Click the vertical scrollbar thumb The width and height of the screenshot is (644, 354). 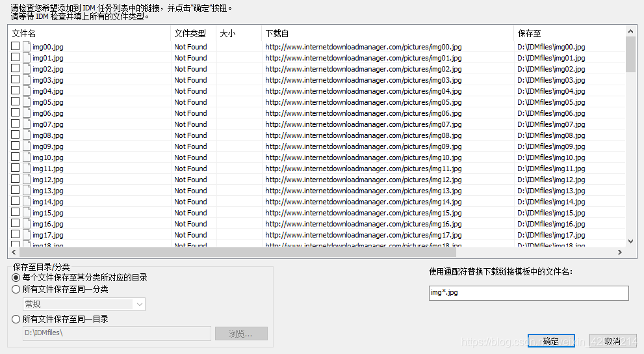click(630, 54)
